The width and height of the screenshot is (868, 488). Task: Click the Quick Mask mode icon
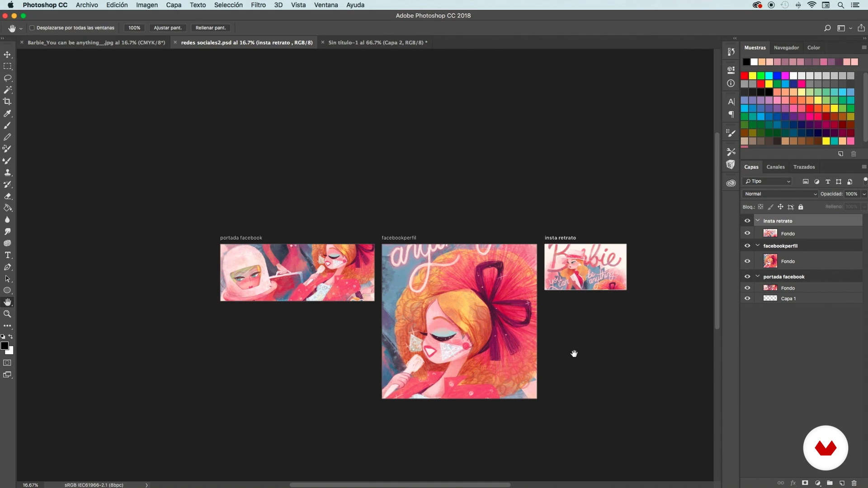[x=8, y=363]
